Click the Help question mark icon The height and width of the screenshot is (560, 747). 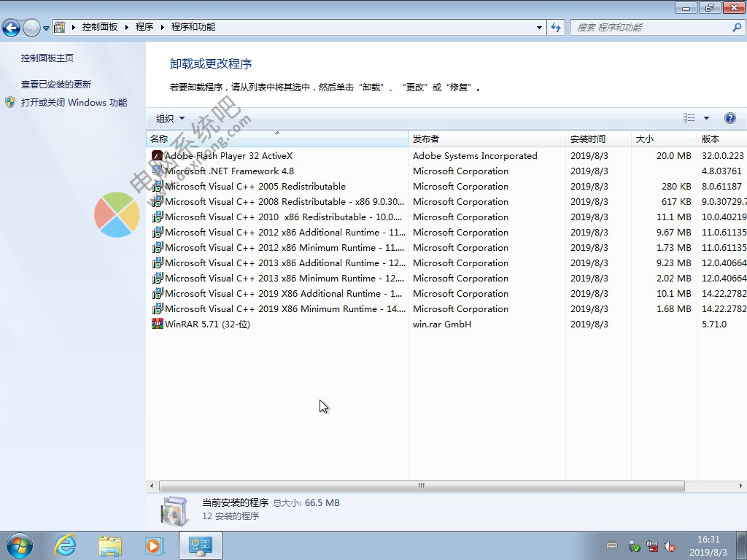pos(729,118)
